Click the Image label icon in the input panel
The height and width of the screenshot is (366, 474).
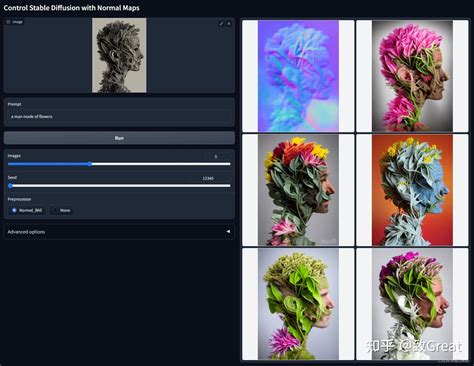coord(9,22)
